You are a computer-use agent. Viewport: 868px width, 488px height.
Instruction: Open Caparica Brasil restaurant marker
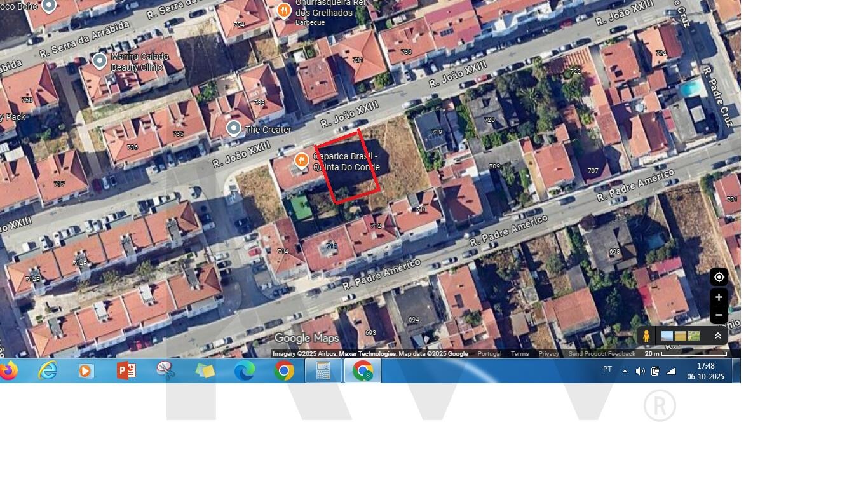[301, 161]
